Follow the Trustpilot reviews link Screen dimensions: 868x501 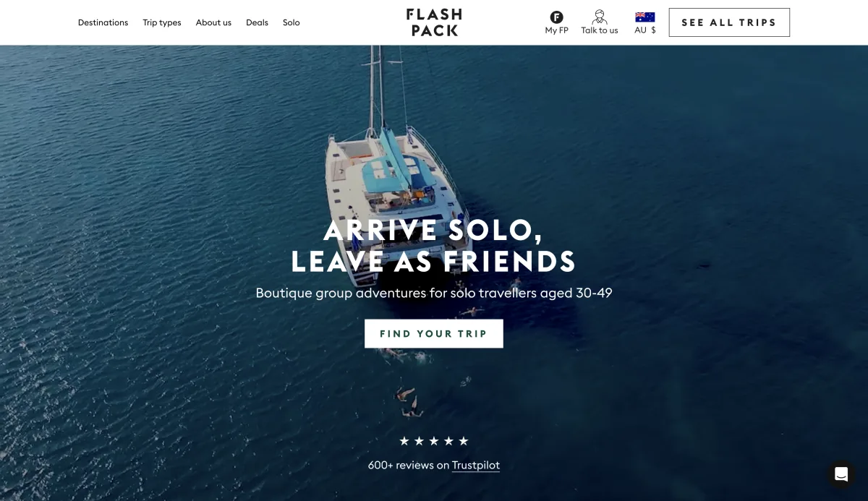coord(476,466)
